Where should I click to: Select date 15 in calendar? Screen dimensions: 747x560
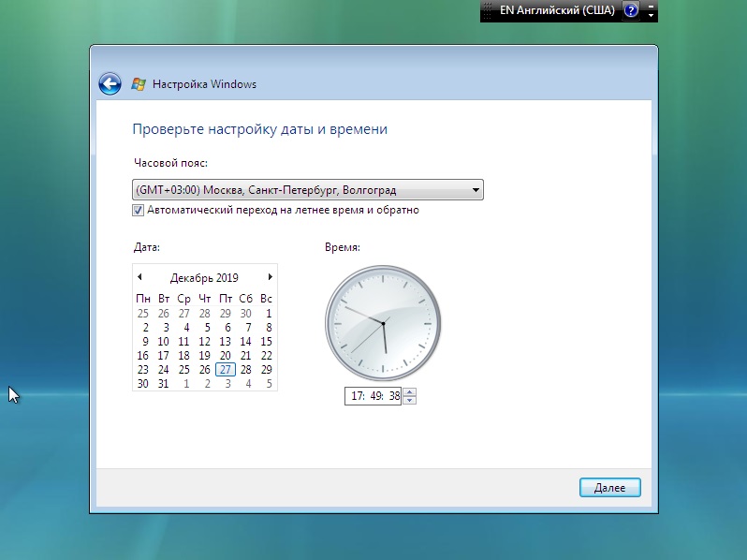coord(266,341)
